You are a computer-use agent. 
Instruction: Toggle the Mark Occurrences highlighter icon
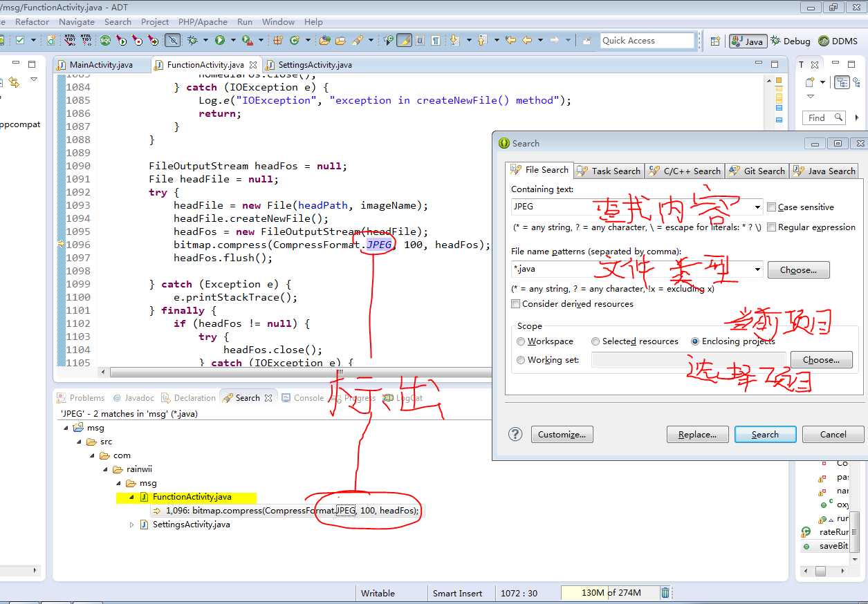pos(404,40)
